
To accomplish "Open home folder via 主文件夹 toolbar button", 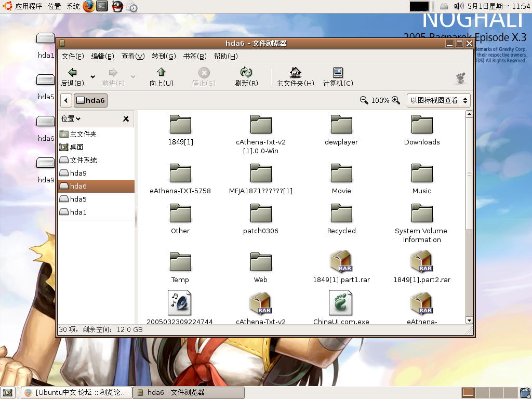I will click(x=295, y=77).
